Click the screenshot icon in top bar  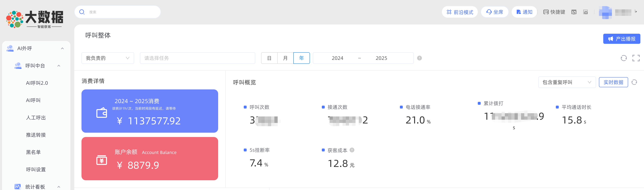pos(586,12)
